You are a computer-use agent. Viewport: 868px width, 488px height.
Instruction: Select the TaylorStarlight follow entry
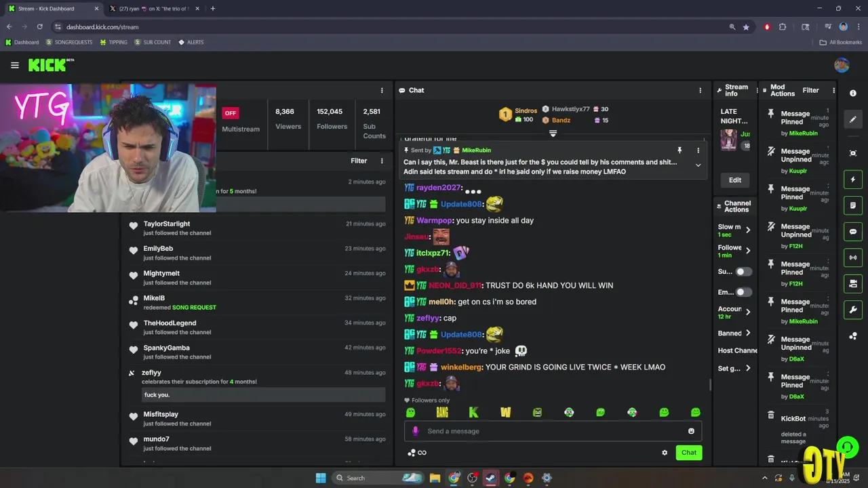tap(257, 228)
